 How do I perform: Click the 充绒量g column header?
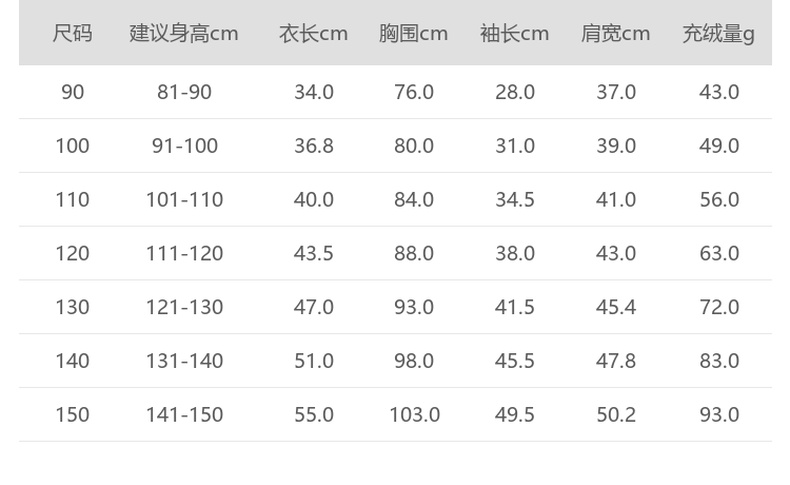[718, 34]
